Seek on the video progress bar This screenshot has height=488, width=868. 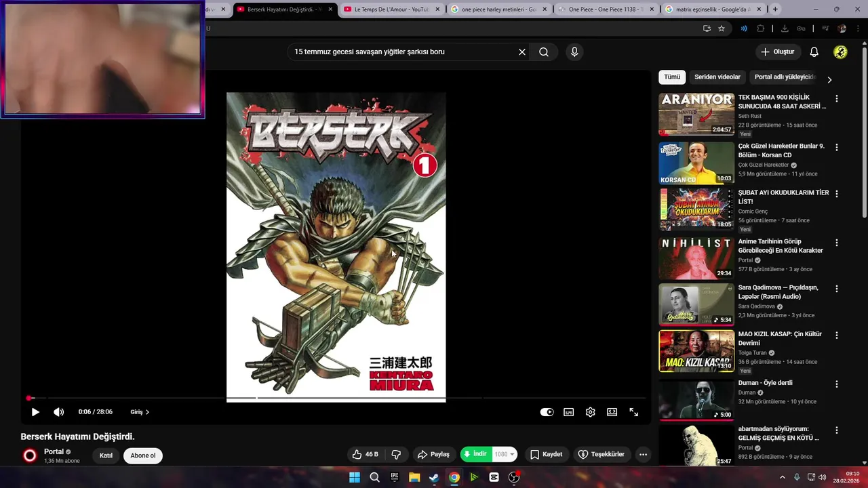pyautogui.click(x=336, y=399)
